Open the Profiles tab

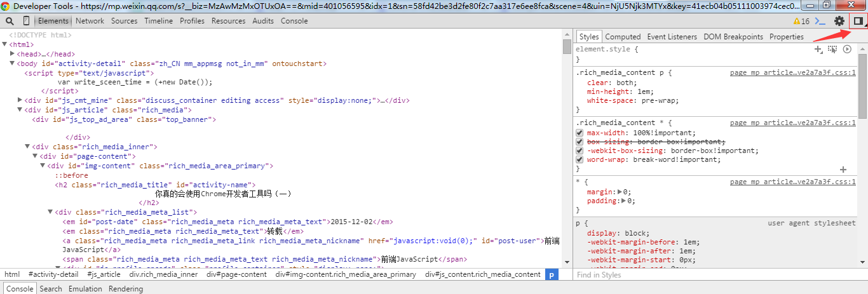192,21
